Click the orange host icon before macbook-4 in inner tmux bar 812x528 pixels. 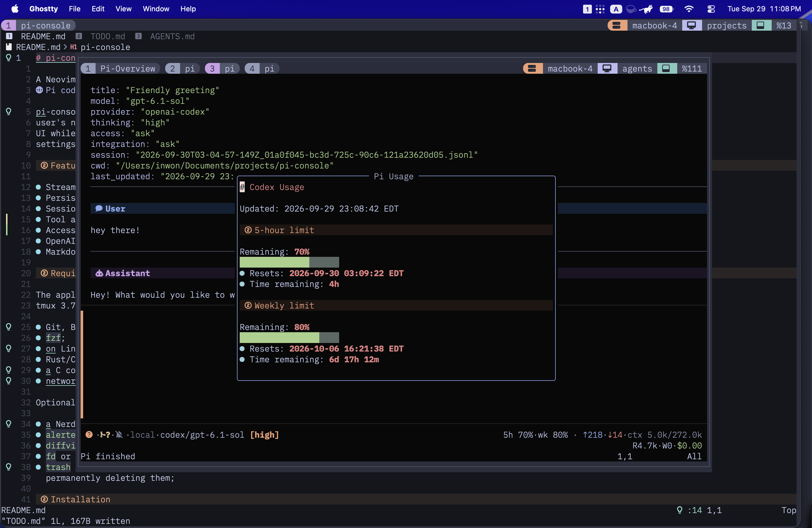tap(532, 68)
